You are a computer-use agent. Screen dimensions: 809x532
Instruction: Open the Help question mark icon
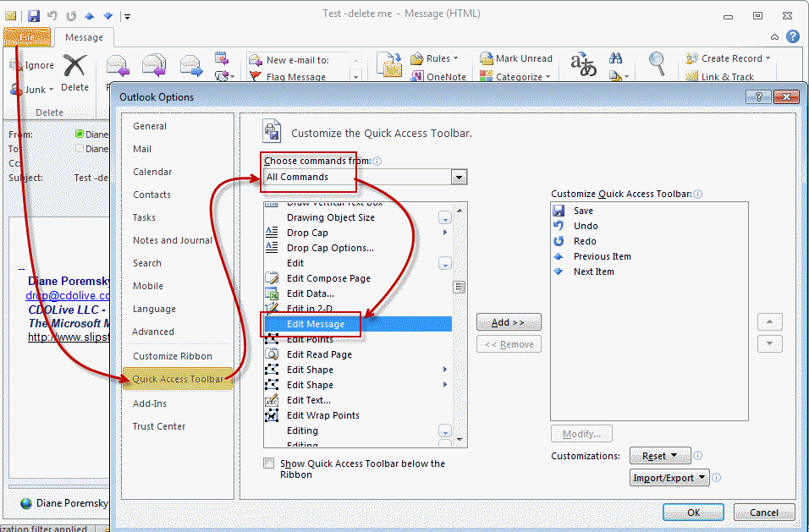coord(792,36)
